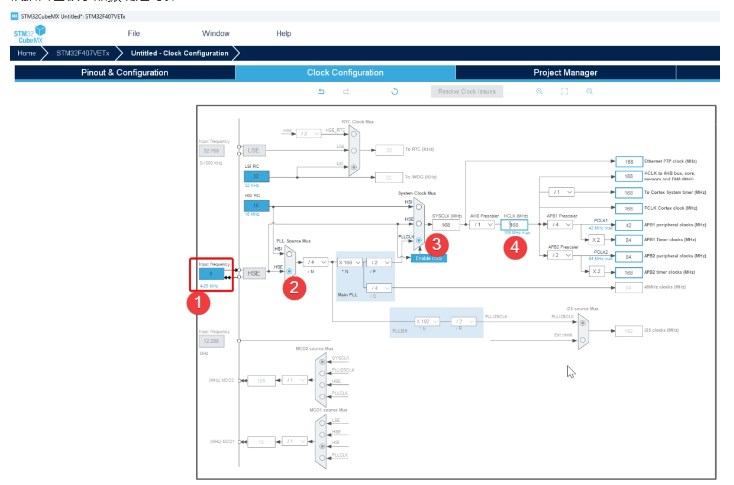Image resolution: width=734 pixels, height=485 pixels.
Task: Select PLLCLK in MCO1 source Mux
Action: (322, 457)
